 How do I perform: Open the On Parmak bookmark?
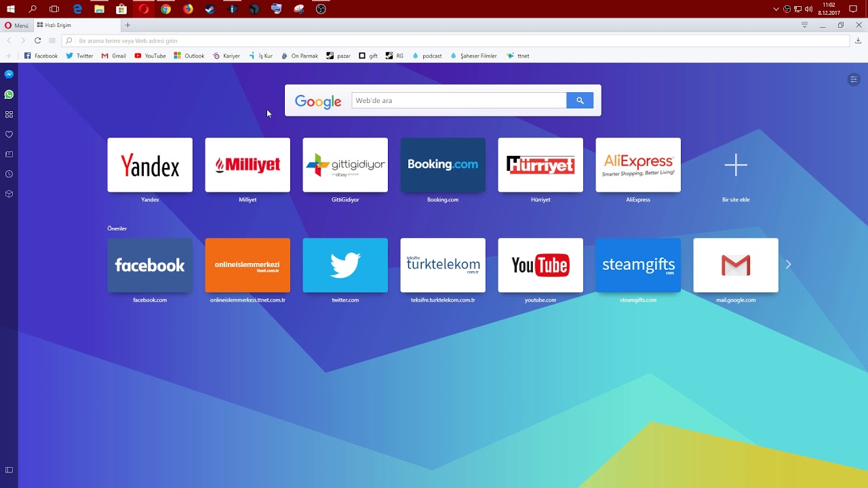pyautogui.click(x=299, y=56)
